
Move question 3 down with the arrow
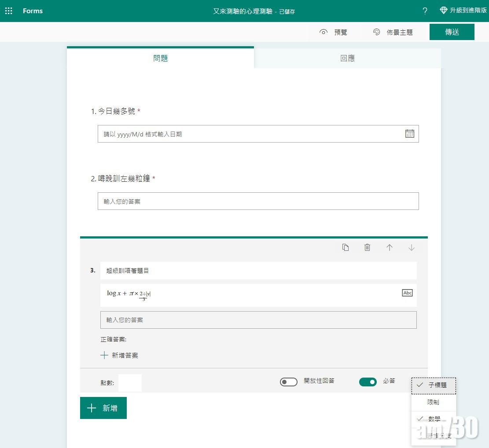tap(412, 248)
